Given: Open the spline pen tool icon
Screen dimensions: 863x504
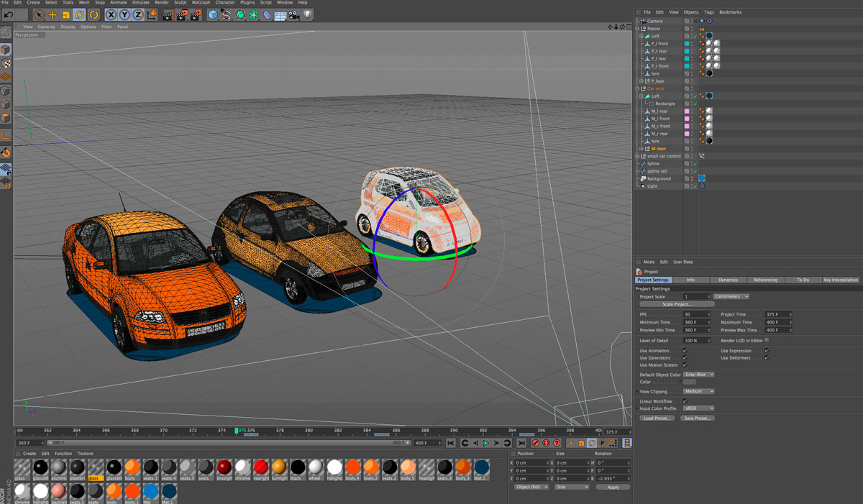Looking at the screenshot, I should click(226, 14).
